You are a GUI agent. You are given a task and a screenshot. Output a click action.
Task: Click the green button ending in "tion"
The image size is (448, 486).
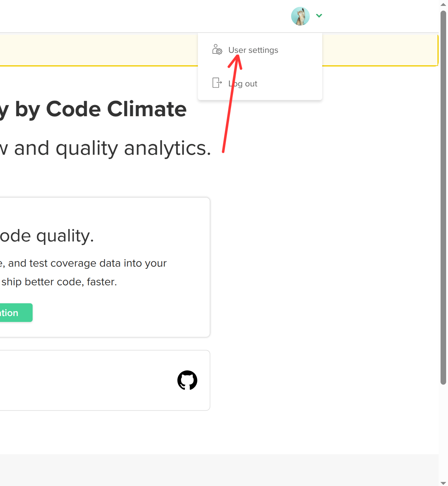(x=16, y=313)
